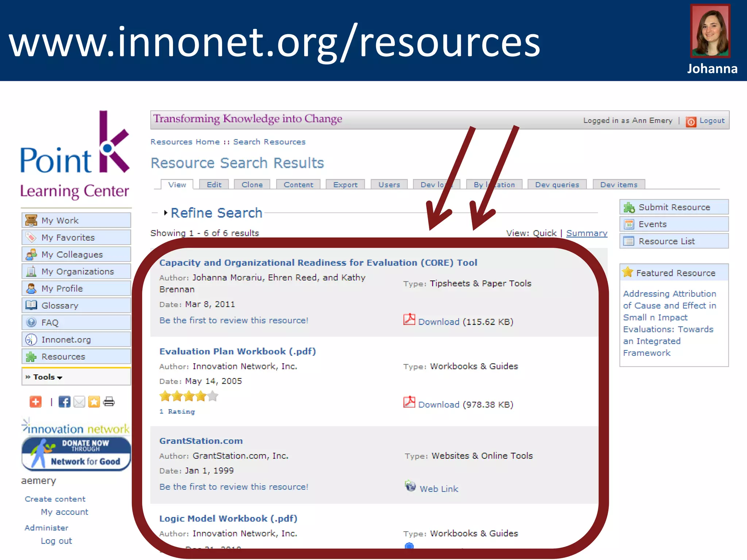Click the Log out link in sidebar
The width and height of the screenshot is (747, 560).
point(57,541)
